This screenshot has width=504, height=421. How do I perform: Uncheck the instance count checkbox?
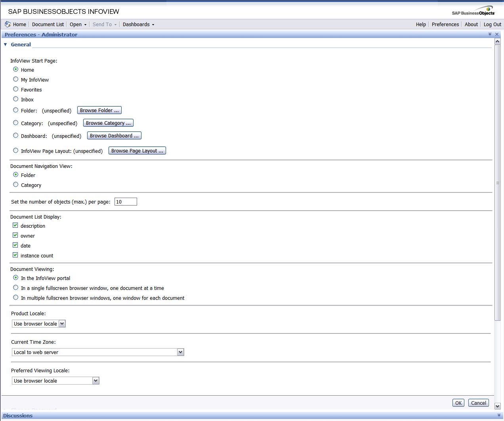[15, 255]
